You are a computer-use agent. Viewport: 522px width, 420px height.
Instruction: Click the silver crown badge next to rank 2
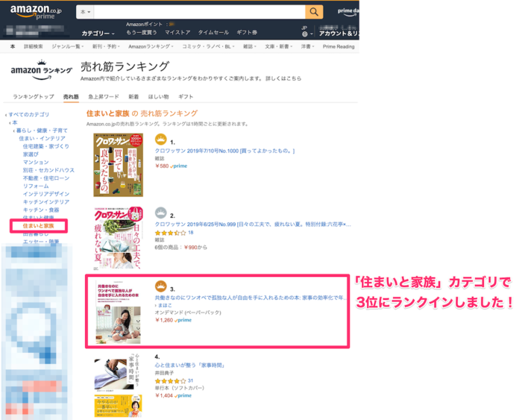pos(161,213)
